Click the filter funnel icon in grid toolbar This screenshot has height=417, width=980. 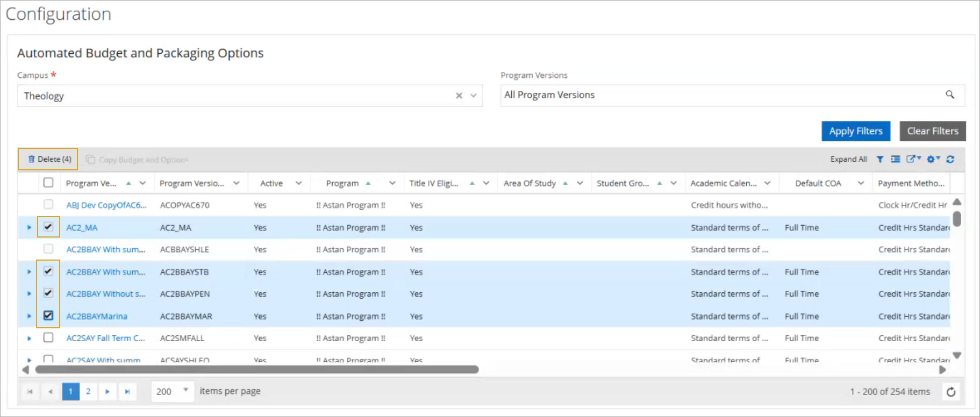(x=880, y=160)
